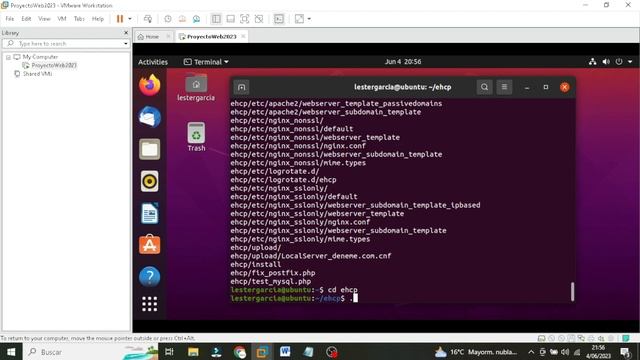Expand the Ubuntu system menu arrow
This screenshot has height=360, width=640.
coord(630,62)
